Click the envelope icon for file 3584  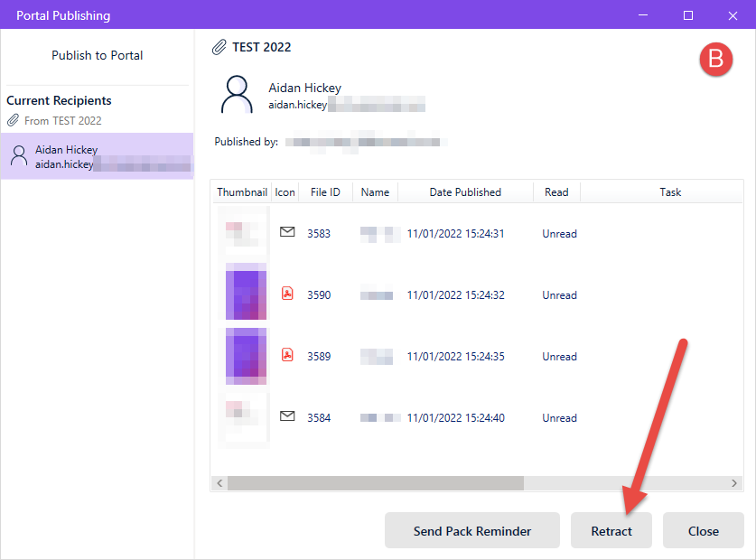(287, 416)
